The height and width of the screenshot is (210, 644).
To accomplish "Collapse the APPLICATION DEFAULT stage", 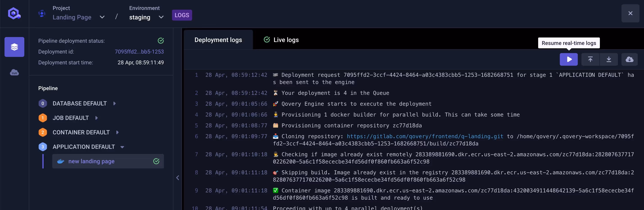I will [x=122, y=147].
